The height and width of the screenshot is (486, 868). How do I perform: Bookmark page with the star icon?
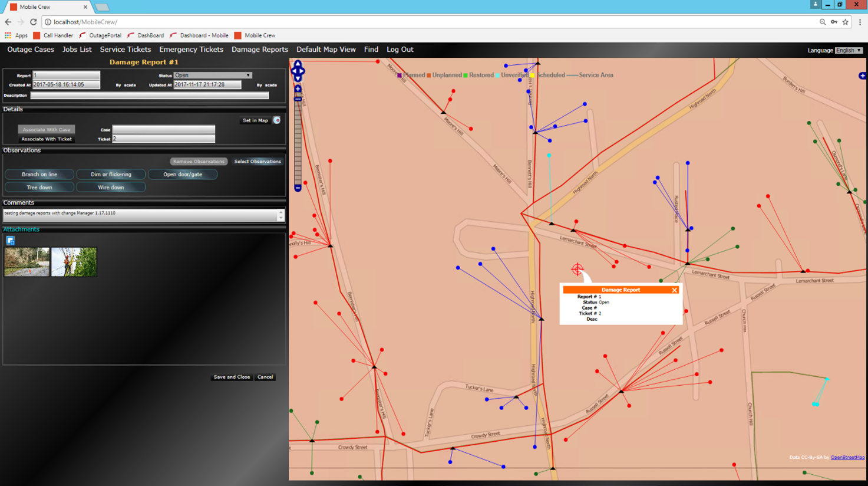845,22
